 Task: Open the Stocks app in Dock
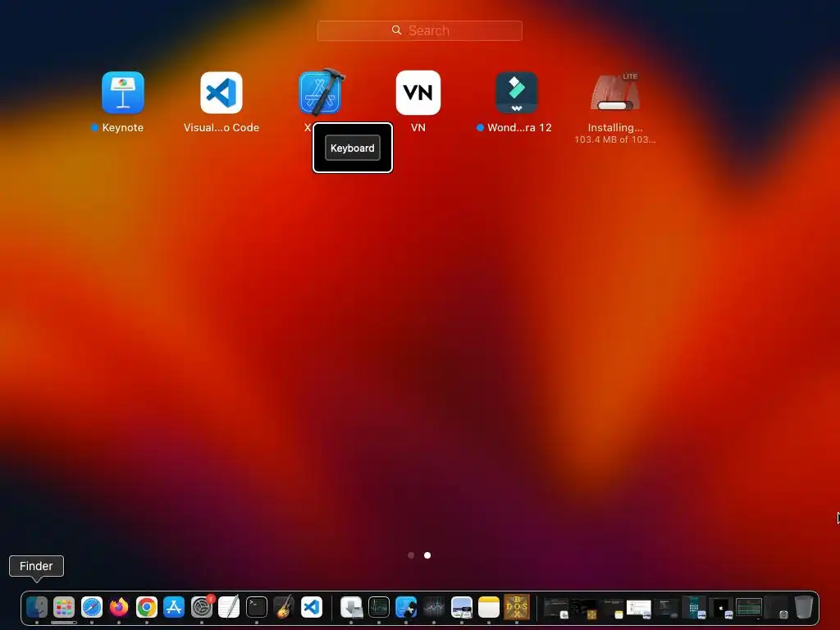click(434, 608)
